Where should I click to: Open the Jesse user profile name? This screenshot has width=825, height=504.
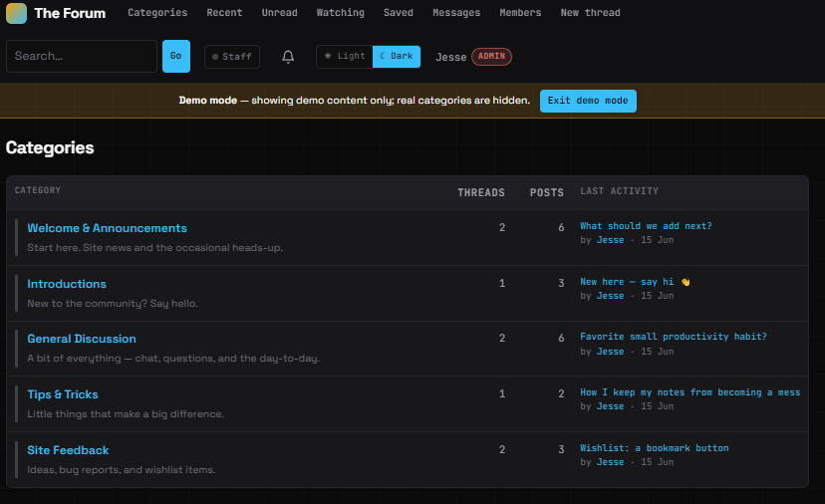pos(451,57)
